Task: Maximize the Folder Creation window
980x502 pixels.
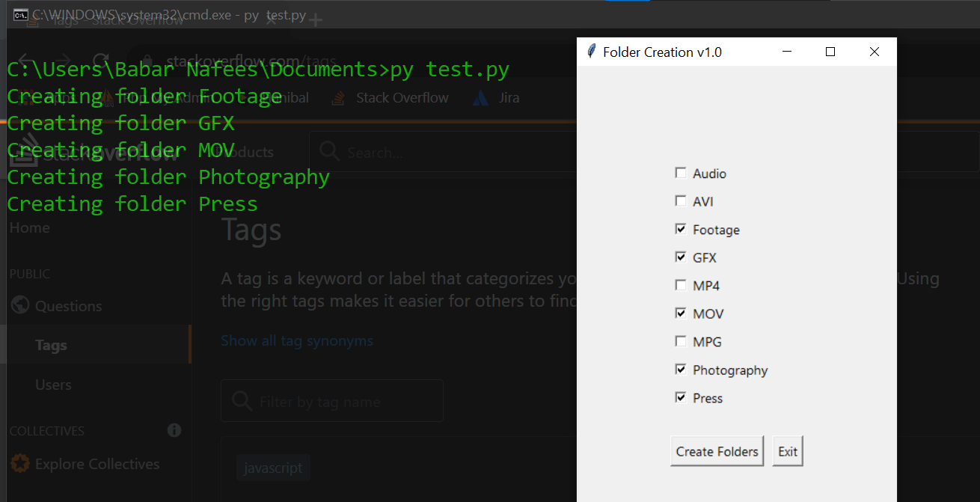Action: (830, 52)
